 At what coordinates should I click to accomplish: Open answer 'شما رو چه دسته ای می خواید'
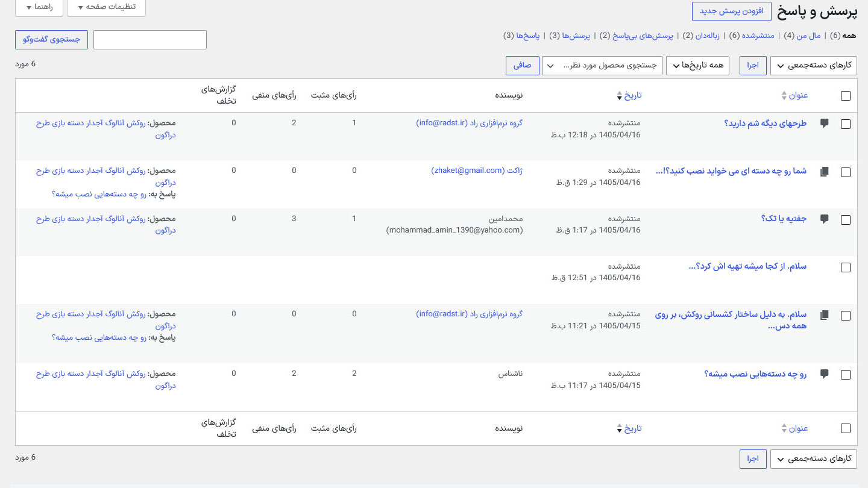pyautogui.click(x=731, y=171)
